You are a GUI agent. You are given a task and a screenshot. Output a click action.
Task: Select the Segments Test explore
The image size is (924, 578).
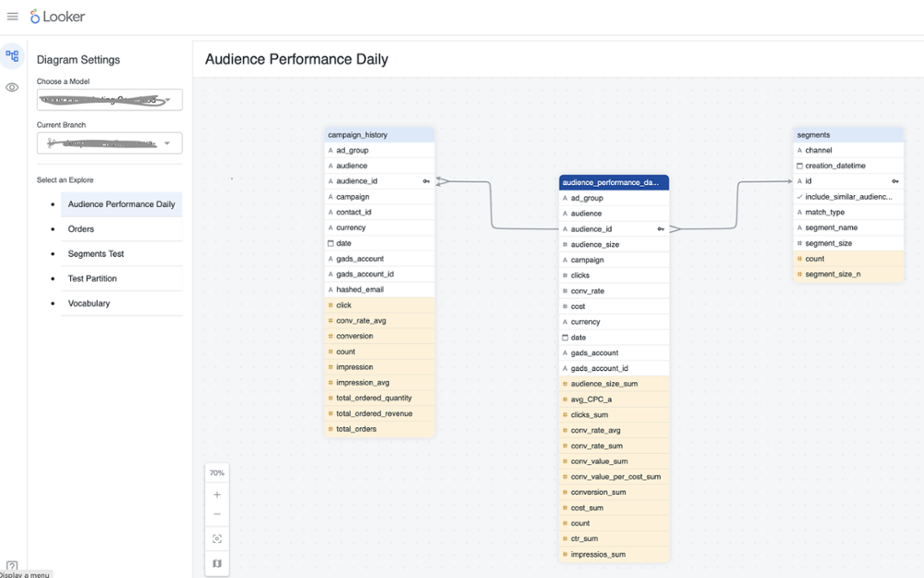click(x=96, y=253)
